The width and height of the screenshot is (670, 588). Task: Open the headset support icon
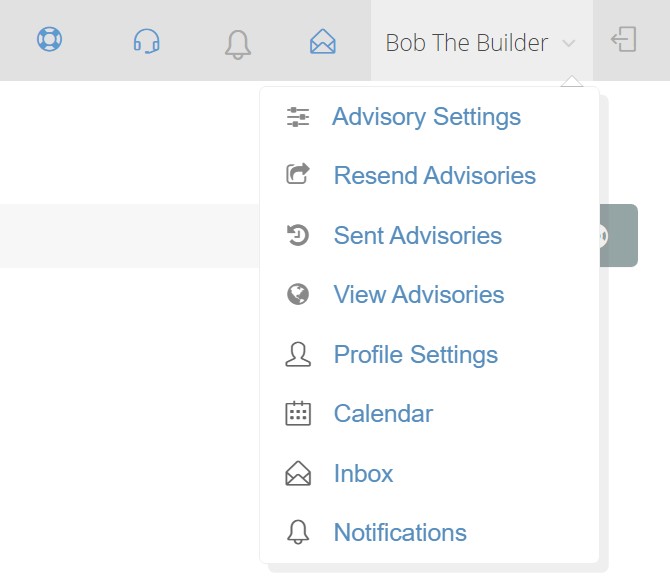coord(147,41)
